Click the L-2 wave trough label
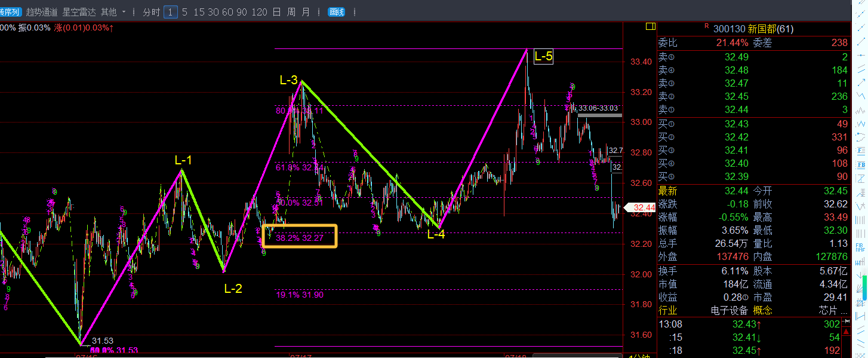 click(233, 289)
